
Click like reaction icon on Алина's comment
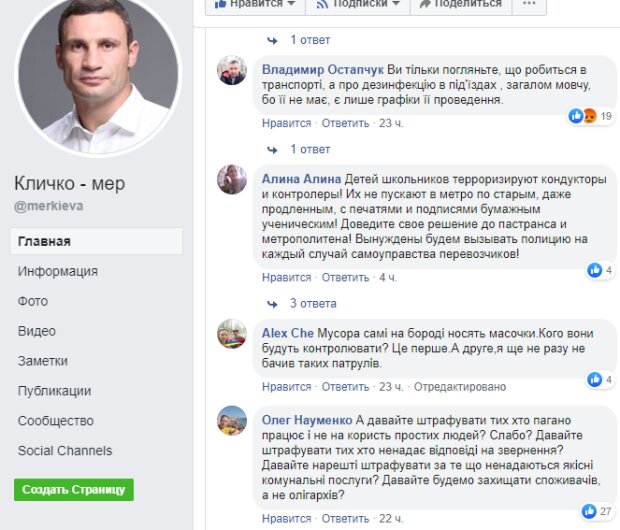pos(595,270)
